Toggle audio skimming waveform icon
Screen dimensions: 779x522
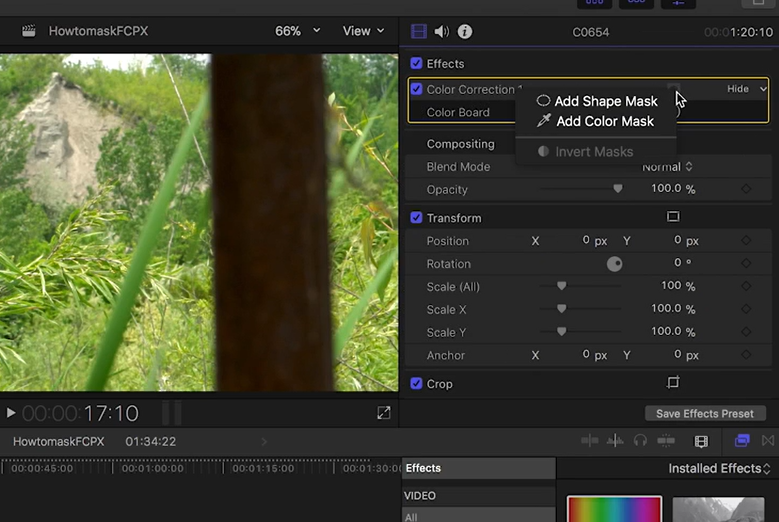pos(615,441)
